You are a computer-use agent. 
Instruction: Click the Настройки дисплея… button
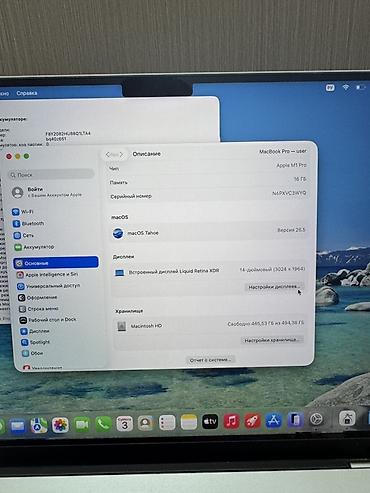[274, 287]
